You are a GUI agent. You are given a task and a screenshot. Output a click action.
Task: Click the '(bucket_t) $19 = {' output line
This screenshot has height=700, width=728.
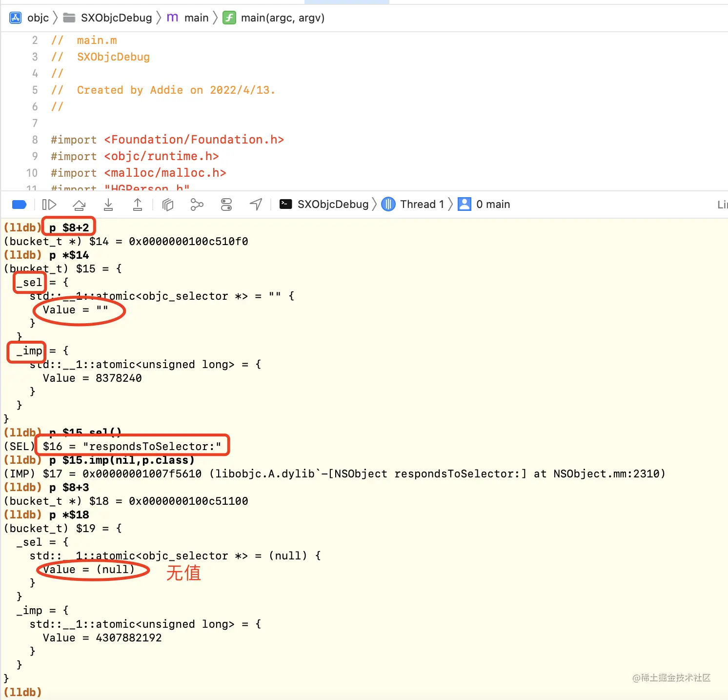[x=63, y=529]
